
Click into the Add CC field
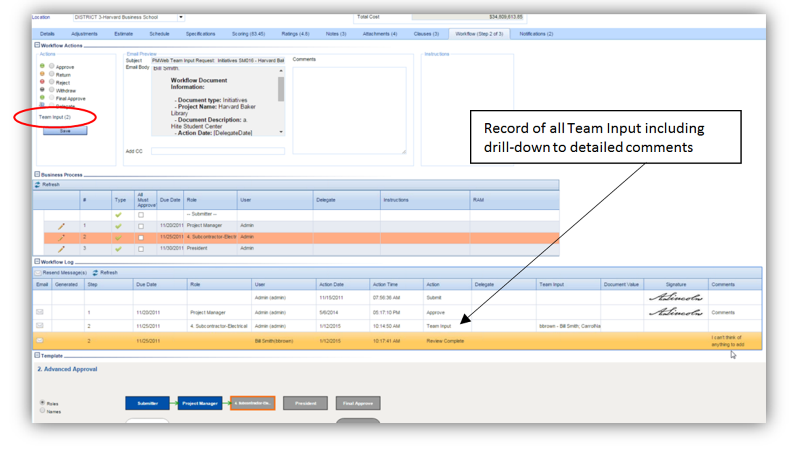218,151
